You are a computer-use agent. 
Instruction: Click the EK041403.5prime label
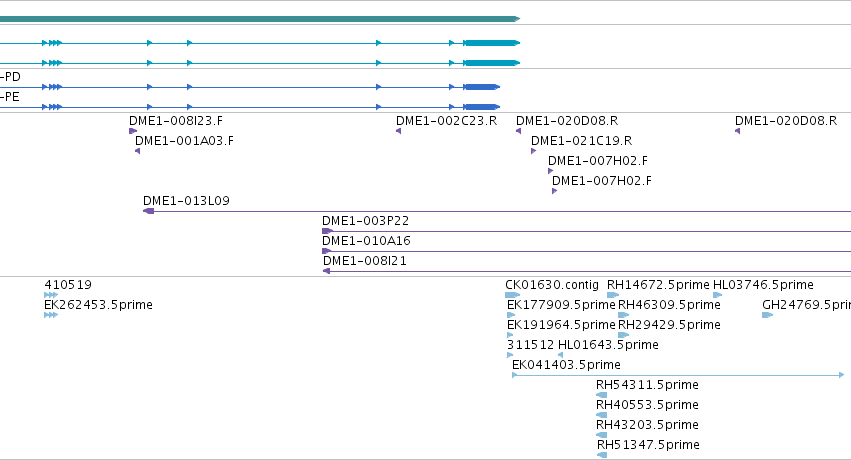567,365
